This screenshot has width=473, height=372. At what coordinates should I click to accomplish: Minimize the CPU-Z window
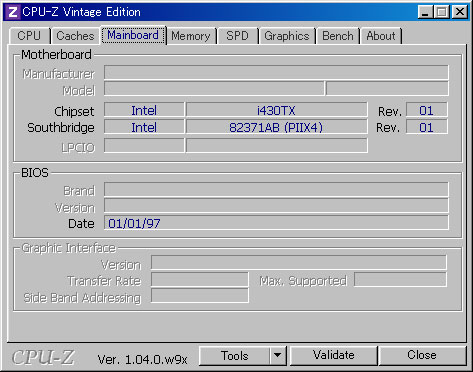[425, 12]
